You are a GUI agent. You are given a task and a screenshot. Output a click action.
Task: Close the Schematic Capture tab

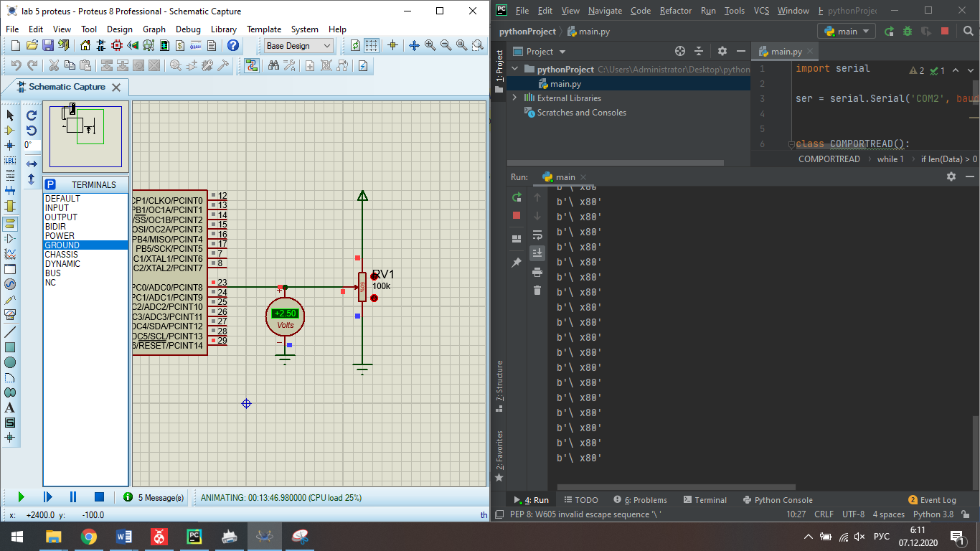click(x=118, y=87)
